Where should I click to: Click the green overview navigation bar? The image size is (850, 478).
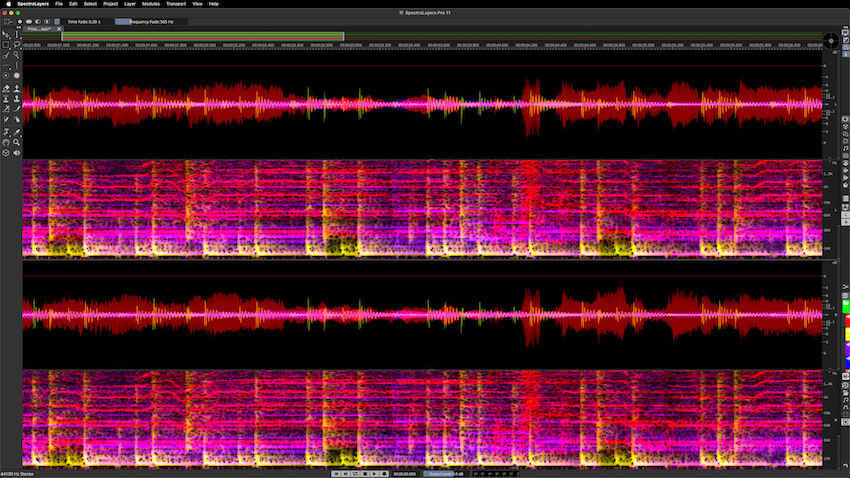point(203,36)
